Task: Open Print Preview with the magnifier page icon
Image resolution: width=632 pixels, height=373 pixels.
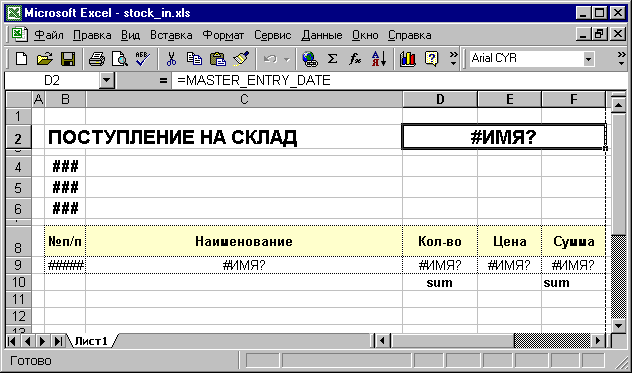Action: click(120, 59)
